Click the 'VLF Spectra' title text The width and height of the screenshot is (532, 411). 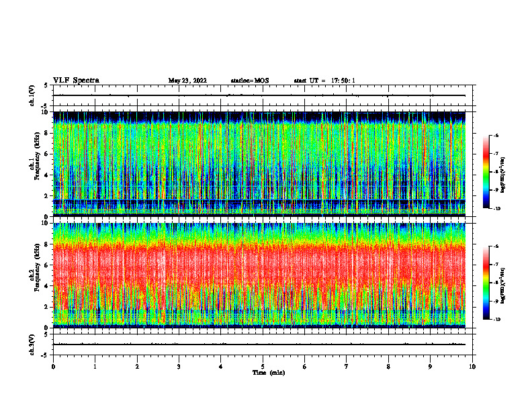tap(76, 81)
